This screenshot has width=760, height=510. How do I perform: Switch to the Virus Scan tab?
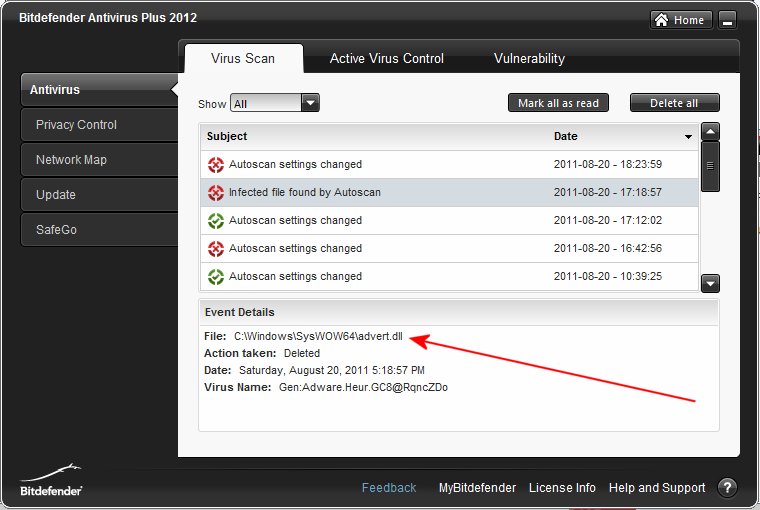(243, 59)
